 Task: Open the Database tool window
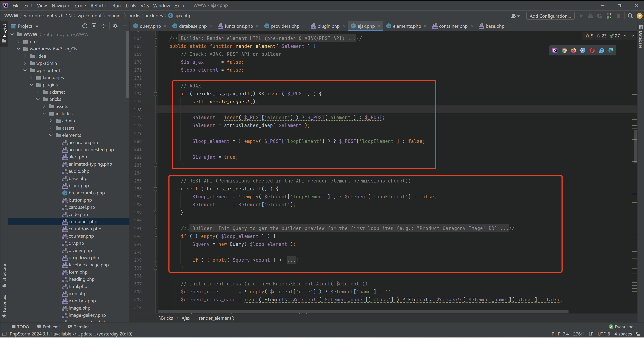(x=641, y=37)
